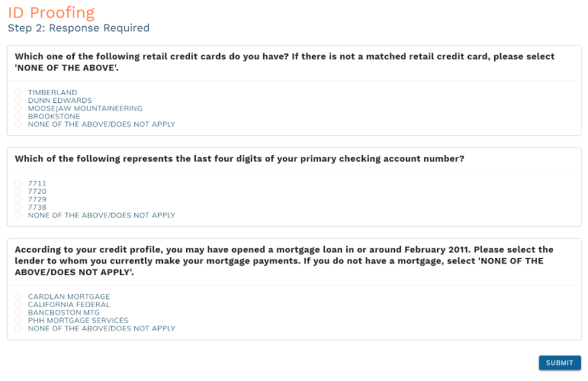Choose CALIFORNIA FEDERAL radio option

tap(18, 305)
